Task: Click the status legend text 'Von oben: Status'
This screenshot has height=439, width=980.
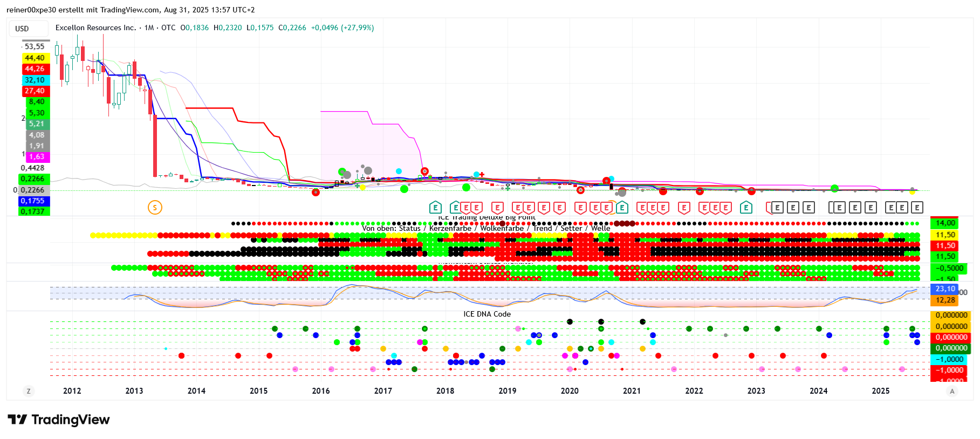Action: coord(391,228)
